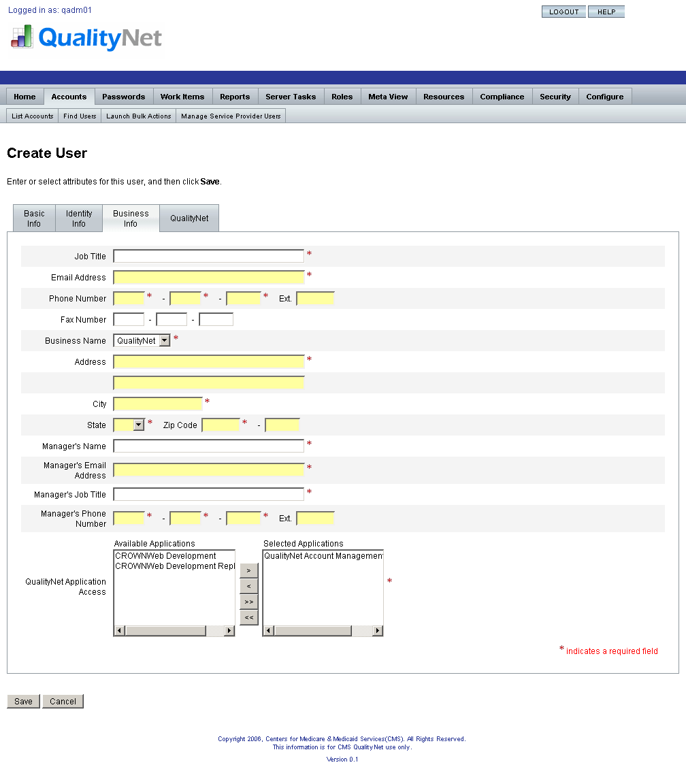
Task: Remove all applications with << button
Action: (x=249, y=617)
